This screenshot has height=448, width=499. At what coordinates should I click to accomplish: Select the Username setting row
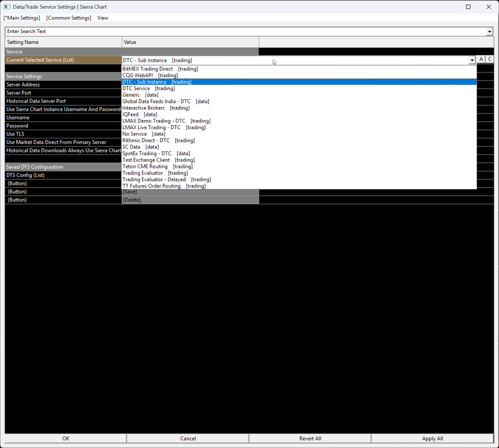pos(63,118)
